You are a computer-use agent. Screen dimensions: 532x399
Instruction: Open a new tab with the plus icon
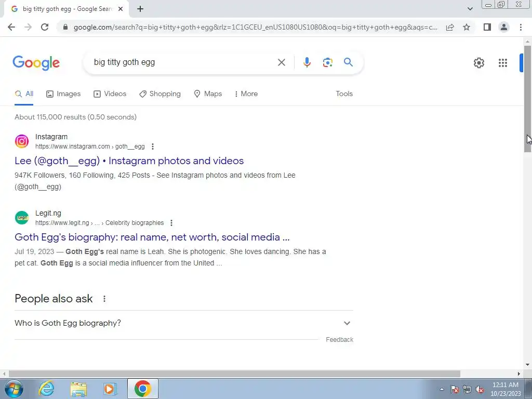click(x=140, y=9)
